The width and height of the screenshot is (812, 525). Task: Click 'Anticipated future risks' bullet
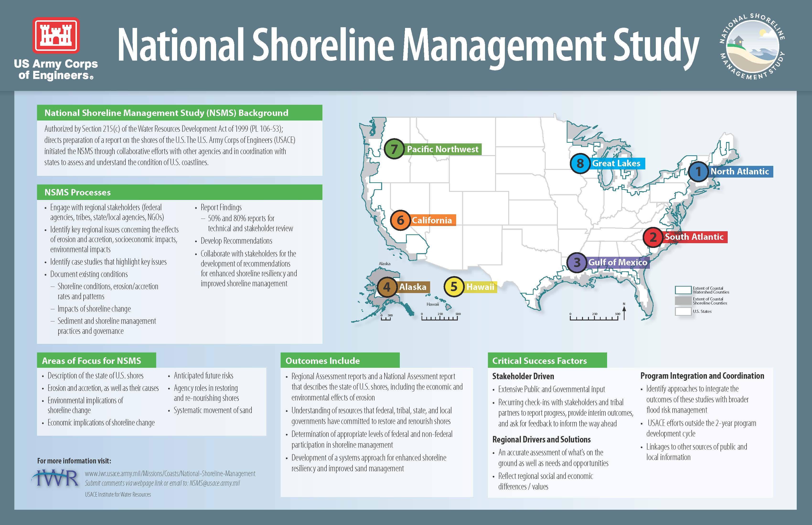[203, 376]
